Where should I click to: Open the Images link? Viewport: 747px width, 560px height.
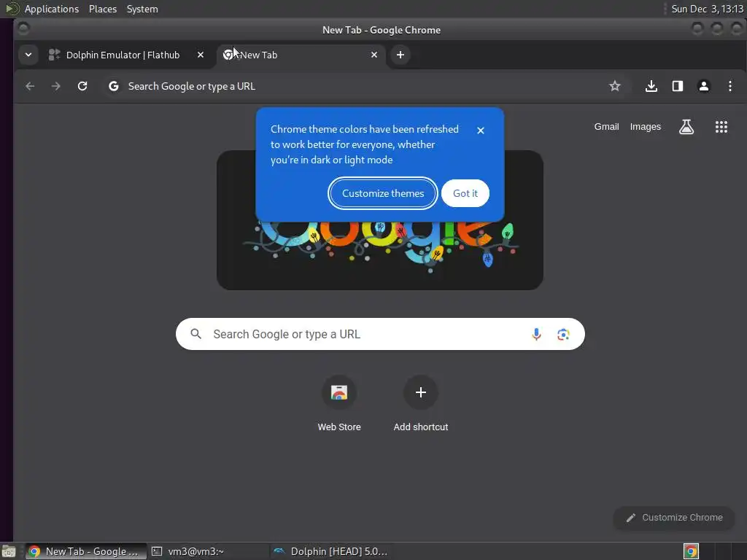coord(645,127)
